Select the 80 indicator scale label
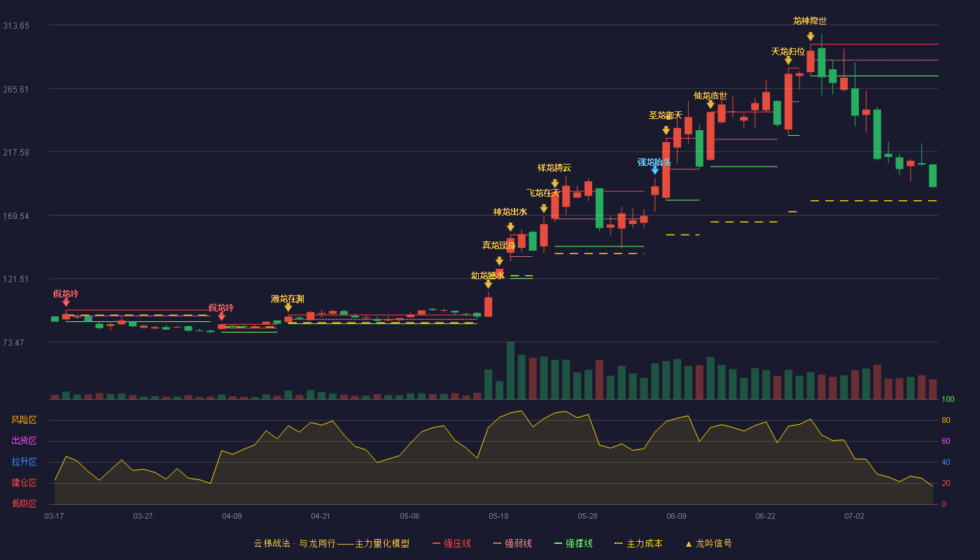This screenshot has width=980, height=560. [946, 421]
